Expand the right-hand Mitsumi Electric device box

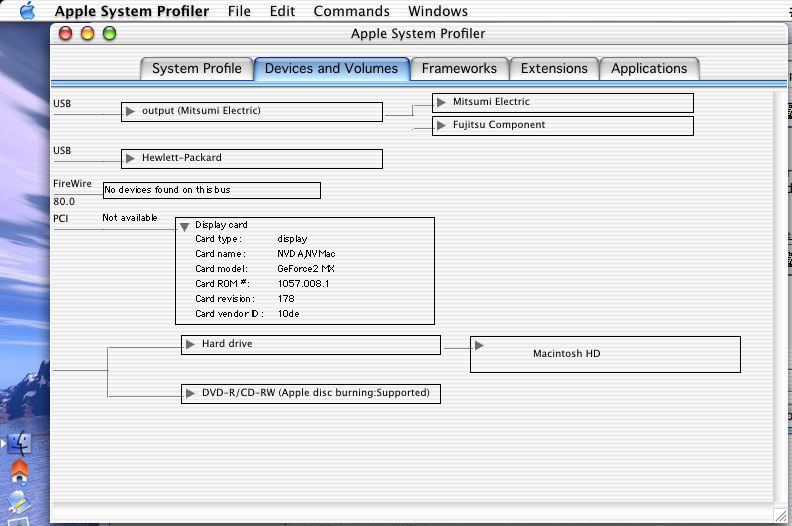(441, 102)
